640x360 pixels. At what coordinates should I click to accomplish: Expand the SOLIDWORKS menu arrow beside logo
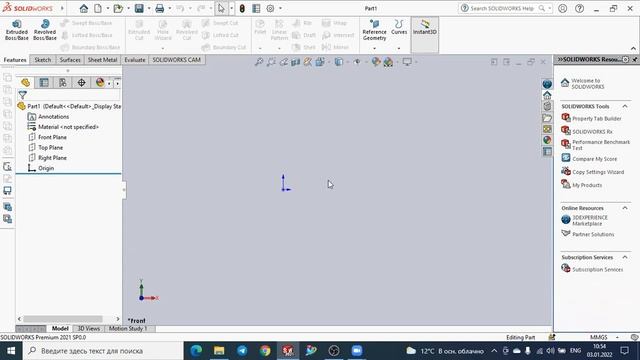click(x=62, y=8)
